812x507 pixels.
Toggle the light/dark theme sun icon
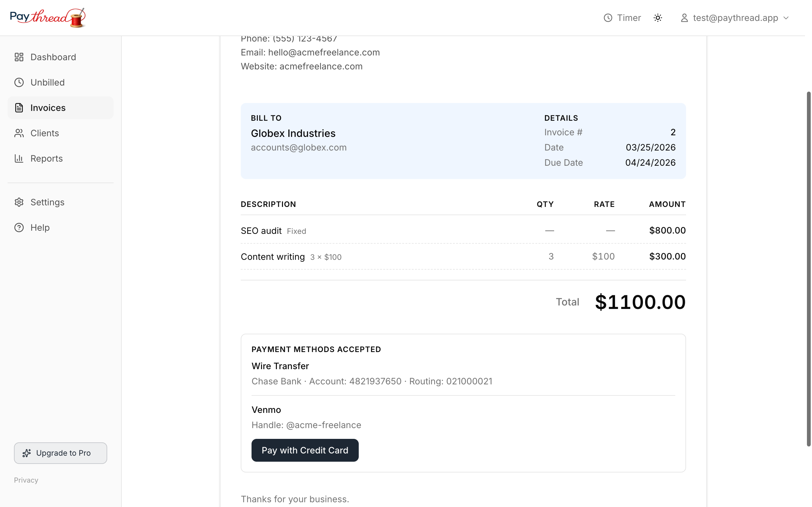658,18
